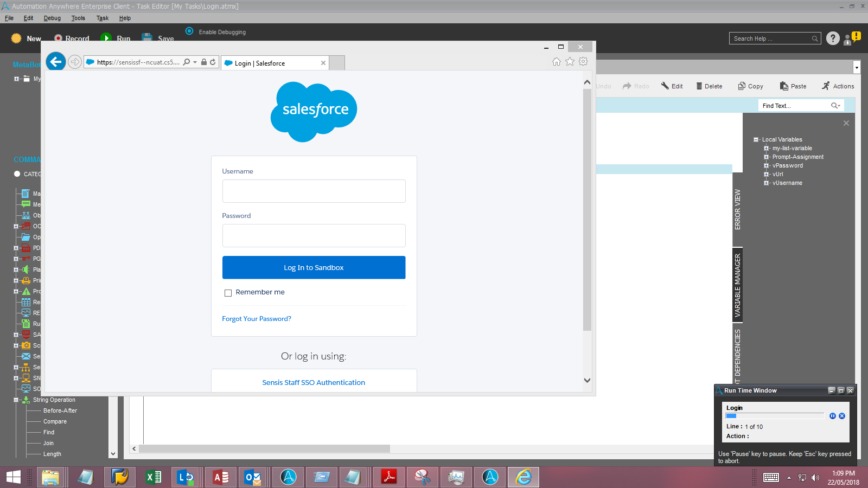Open the Edit menu

28,18
